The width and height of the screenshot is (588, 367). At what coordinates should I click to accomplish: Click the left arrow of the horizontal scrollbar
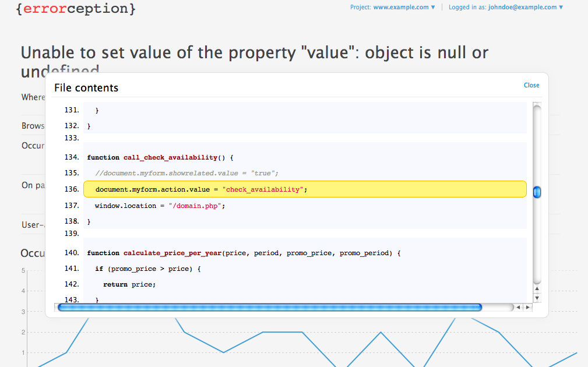pos(517,307)
